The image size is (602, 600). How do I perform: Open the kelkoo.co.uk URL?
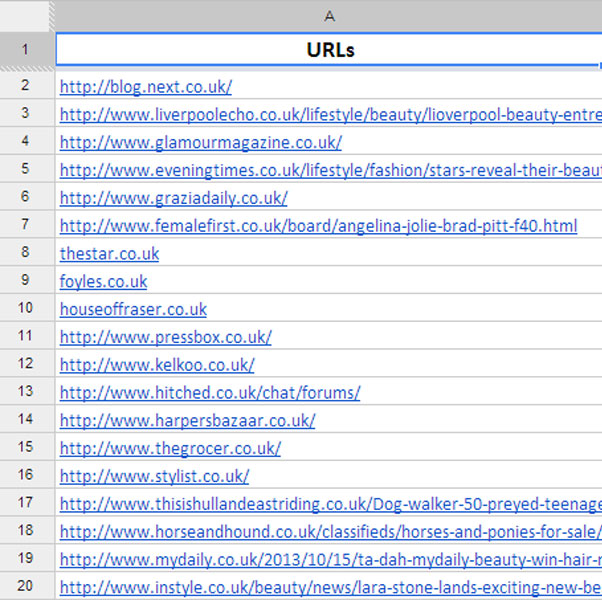(x=157, y=365)
